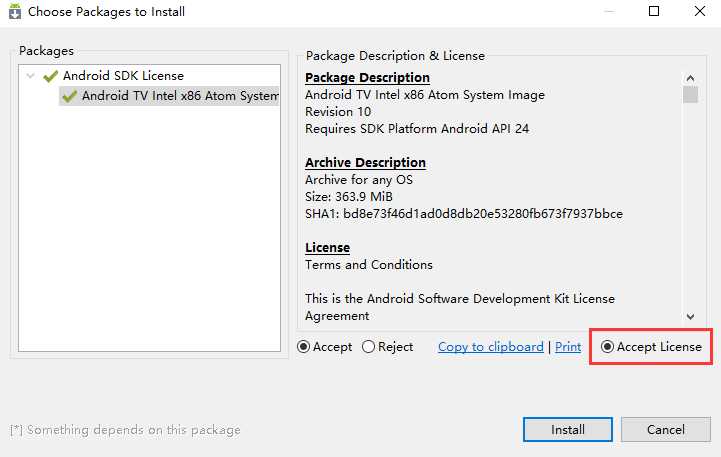Click the Install button
This screenshot has width=721, height=457.
coord(568,429)
